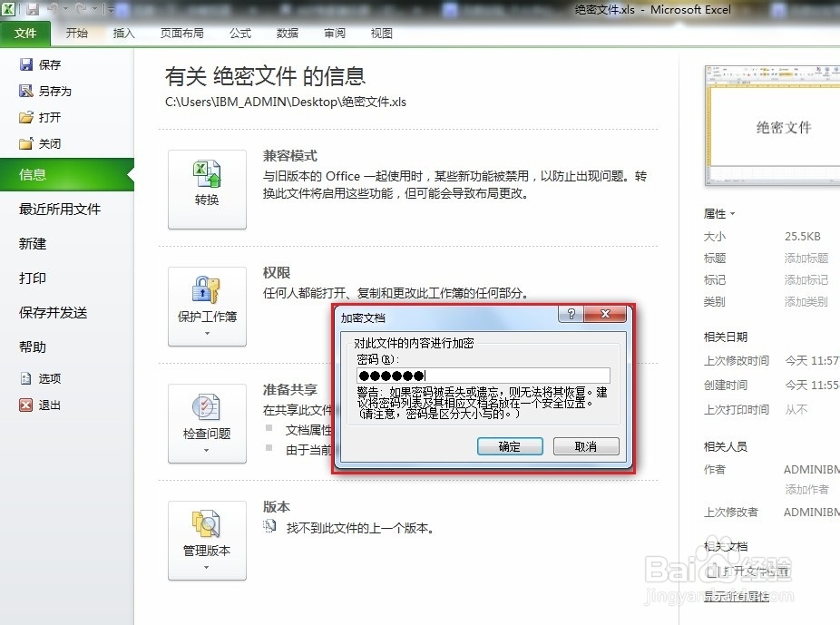Click 添加类别 property field
The width and height of the screenshot is (840, 625).
806,302
